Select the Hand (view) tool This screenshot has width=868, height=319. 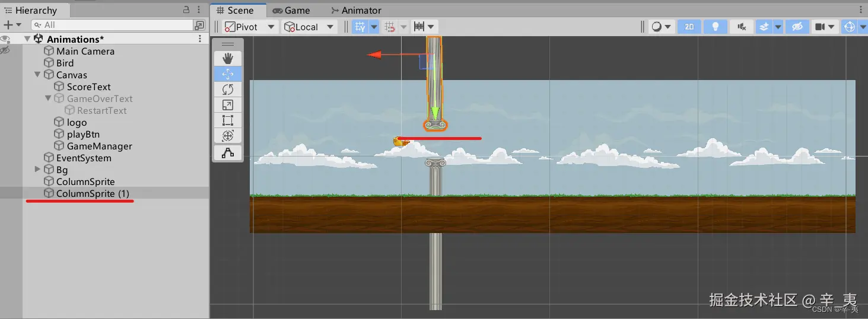[228, 59]
